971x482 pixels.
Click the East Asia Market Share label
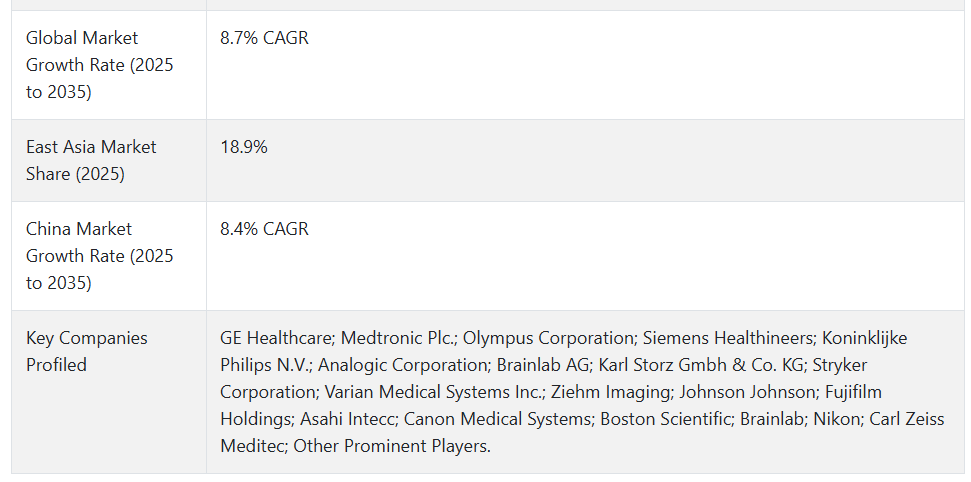tap(91, 160)
